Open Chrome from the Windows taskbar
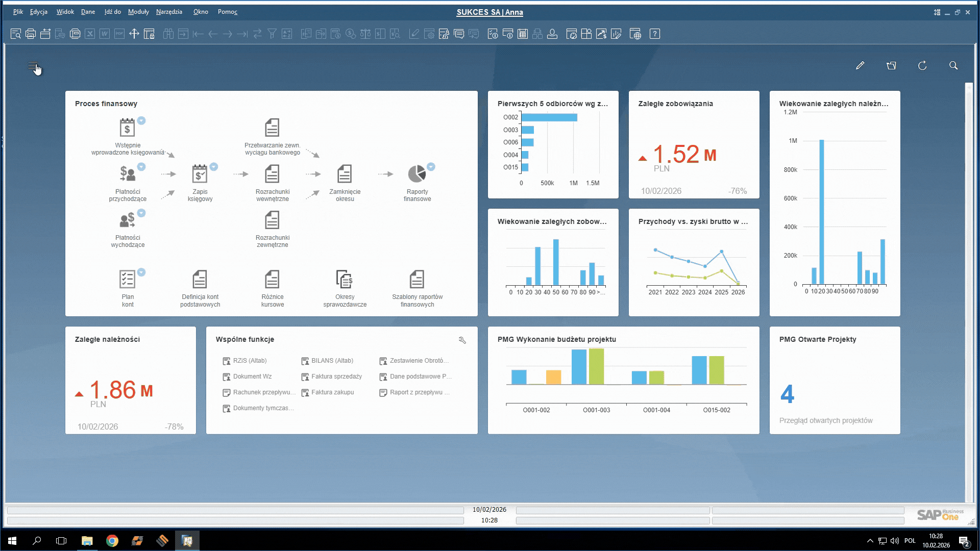The image size is (980, 551). tap(112, 541)
